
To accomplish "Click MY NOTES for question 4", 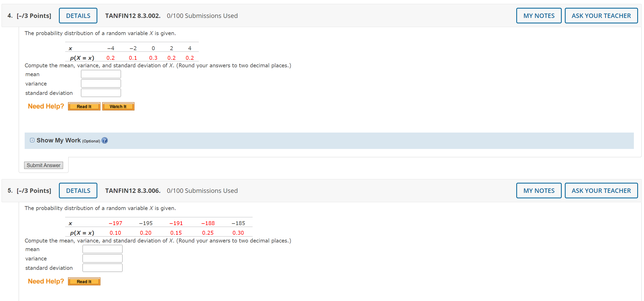I will click(539, 16).
